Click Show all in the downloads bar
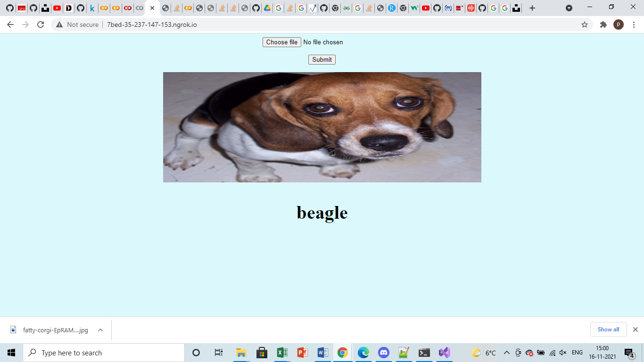Image resolution: width=644 pixels, height=362 pixels. [608, 329]
